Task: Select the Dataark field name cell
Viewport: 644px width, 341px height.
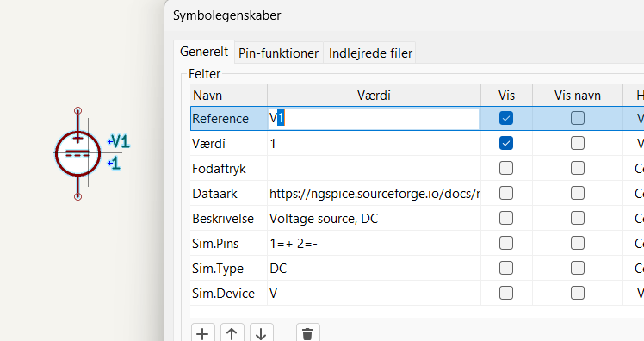Action: tap(229, 193)
